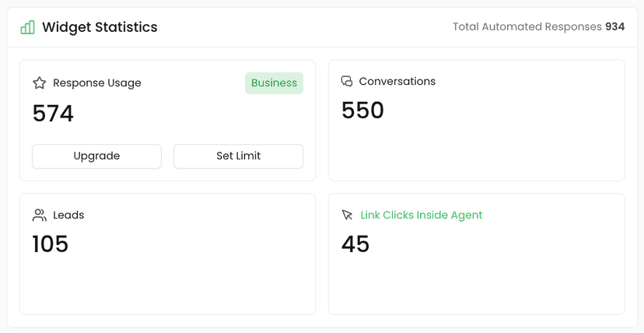Click the Conversations card title

tap(397, 81)
